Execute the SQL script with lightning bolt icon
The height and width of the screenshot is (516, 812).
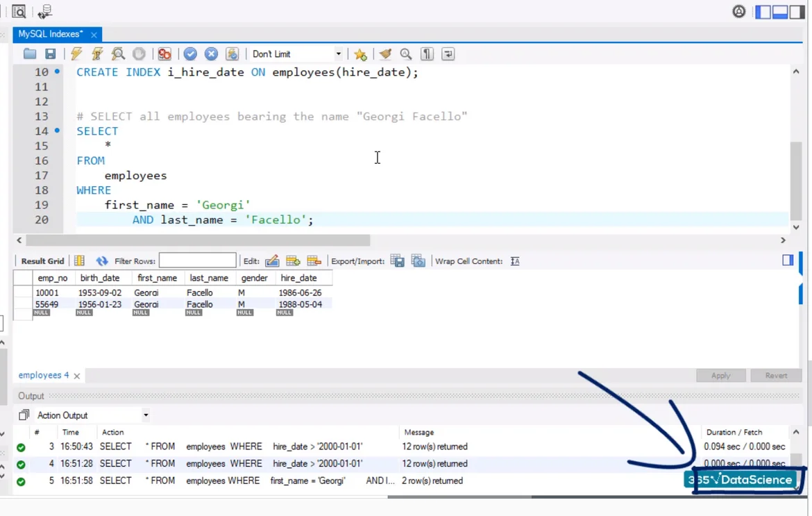point(76,54)
